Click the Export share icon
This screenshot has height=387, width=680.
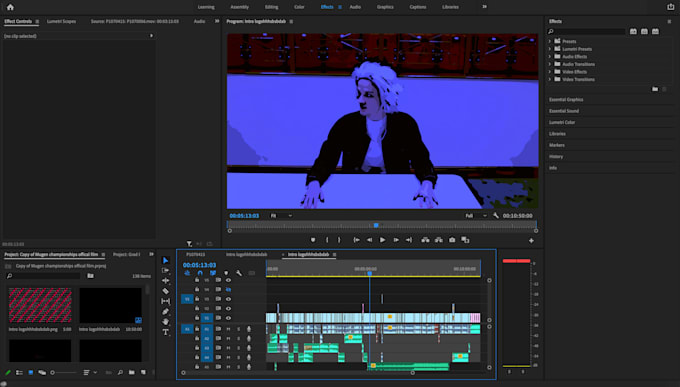670,7
